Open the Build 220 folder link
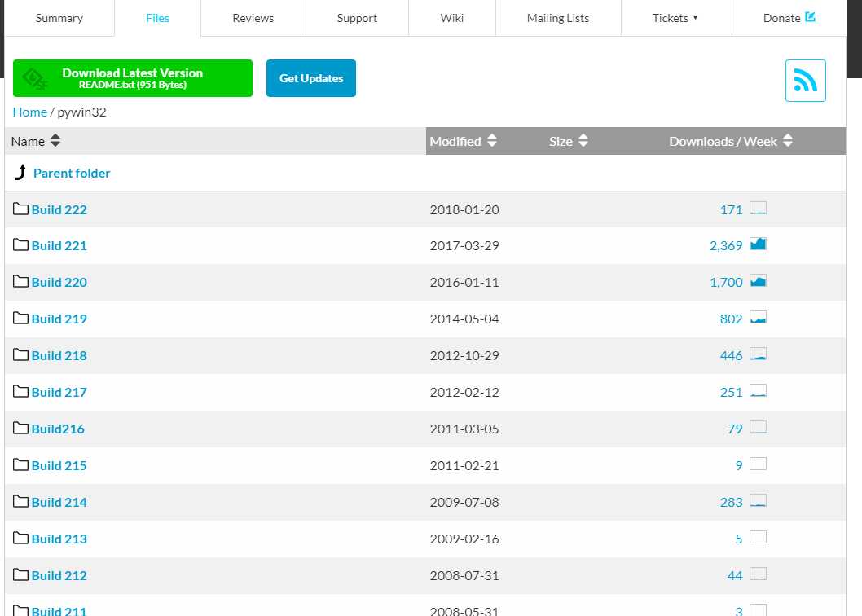The height and width of the screenshot is (616, 862). pos(59,282)
